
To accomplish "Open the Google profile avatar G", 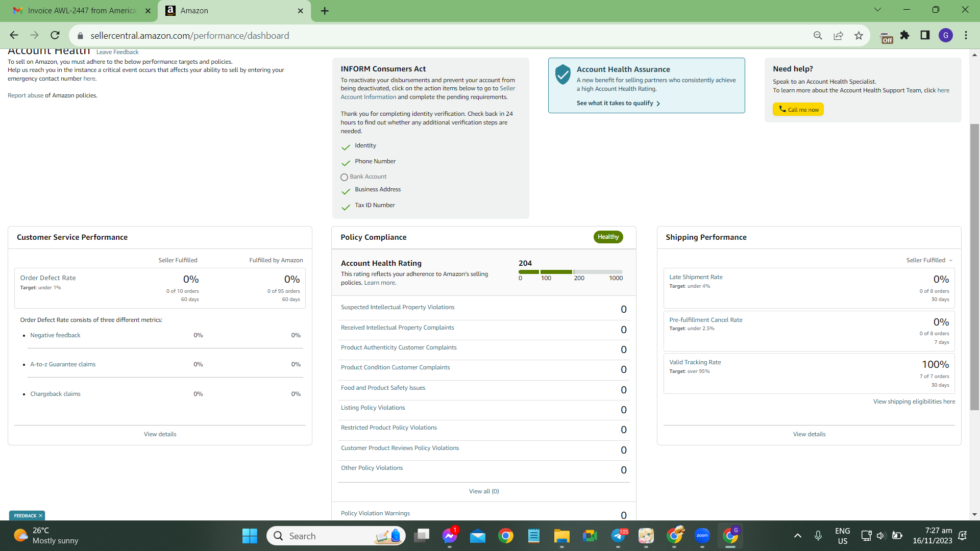I will coord(946,35).
